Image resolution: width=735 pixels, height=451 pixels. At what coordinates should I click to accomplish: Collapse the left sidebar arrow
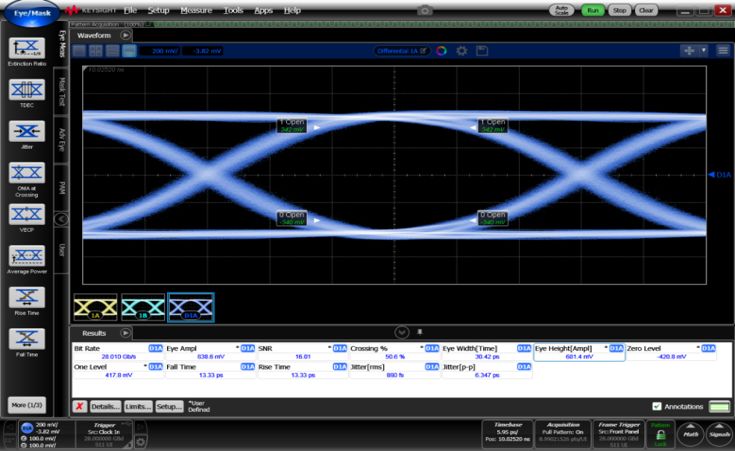(60, 218)
